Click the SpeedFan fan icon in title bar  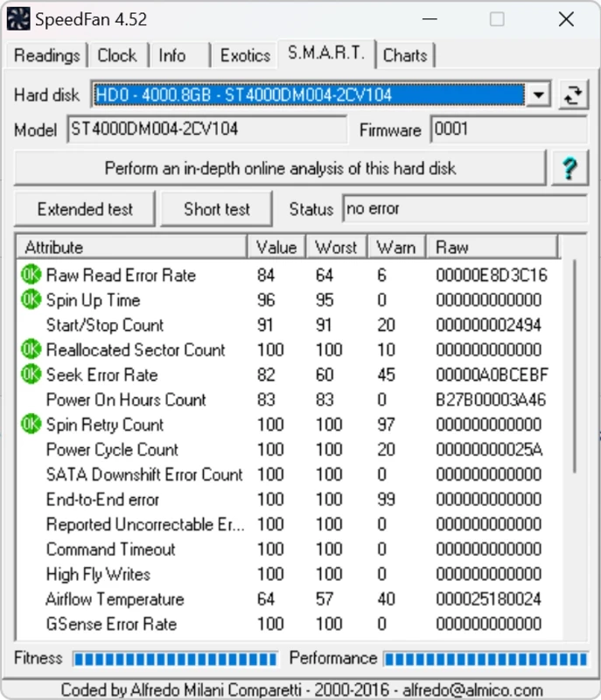18,18
